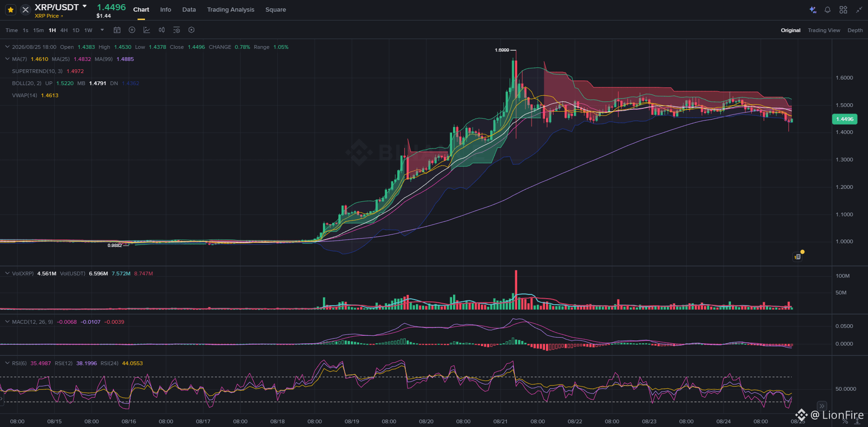868x427 pixels.
Task: Open the layout widgets grid icon
Action: click(843, 10)
